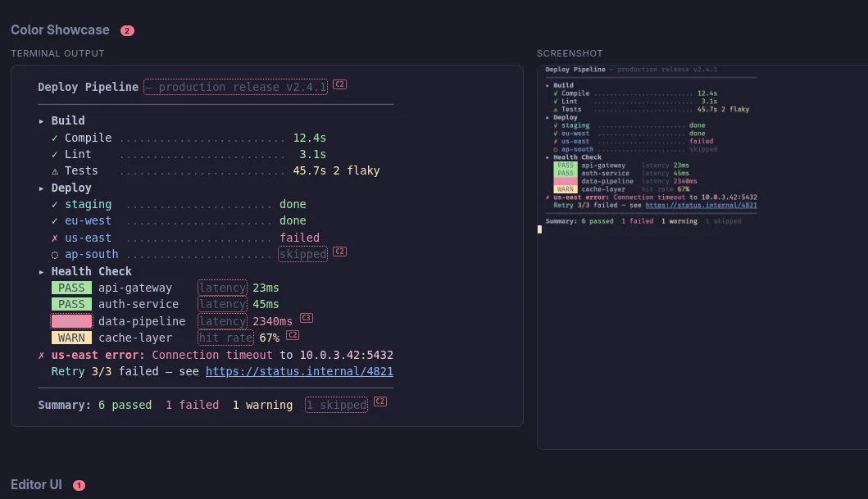Toggle the checkmark next to staging
Image resolution: width=868 pixels, height=499 pixels.
coord(54,204)
